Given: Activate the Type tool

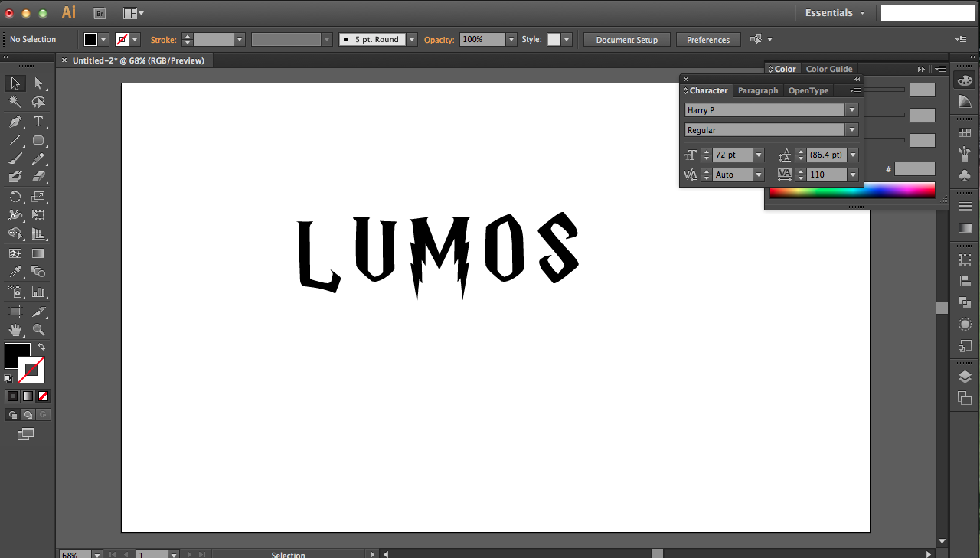Looking at the screenshot, I should [38, 122].
